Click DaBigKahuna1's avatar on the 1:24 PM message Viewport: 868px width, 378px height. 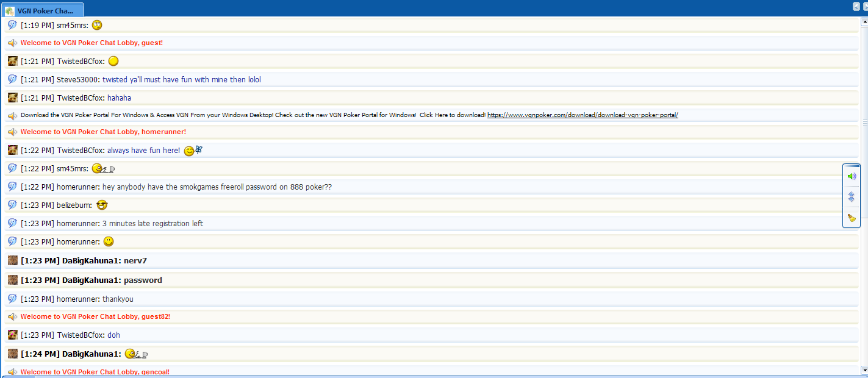tap(12, 354)
